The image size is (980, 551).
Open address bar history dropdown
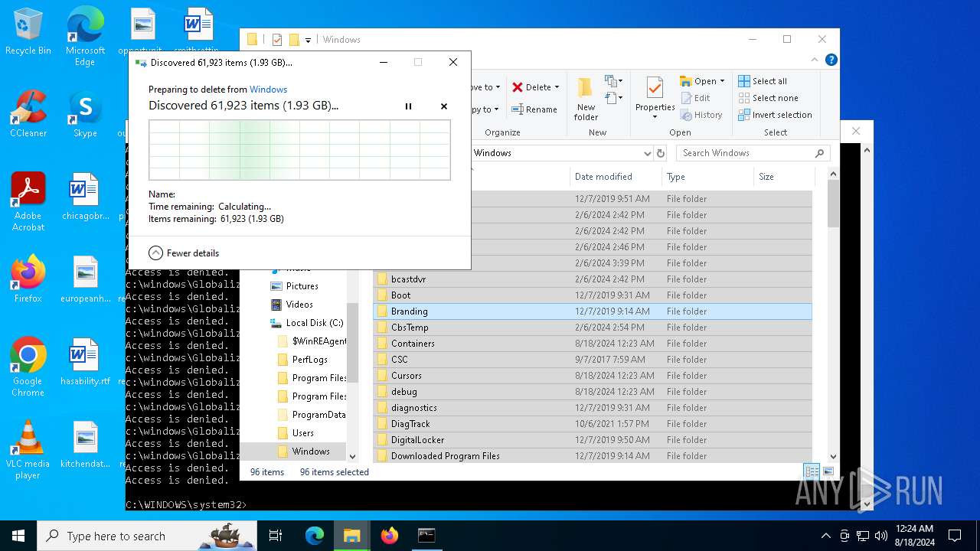coord(647,153)
